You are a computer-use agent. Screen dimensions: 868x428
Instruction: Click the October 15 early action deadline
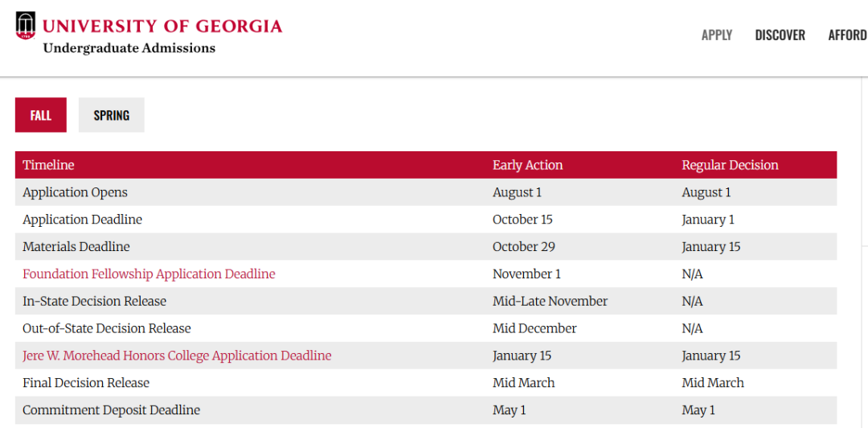tap(522, 220)
